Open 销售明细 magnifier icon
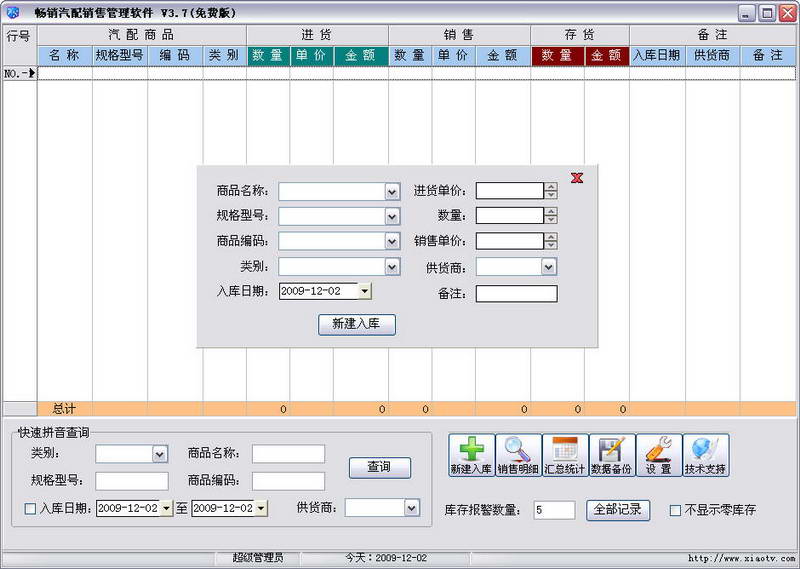The image size is (800, 569). click(518, 455)
